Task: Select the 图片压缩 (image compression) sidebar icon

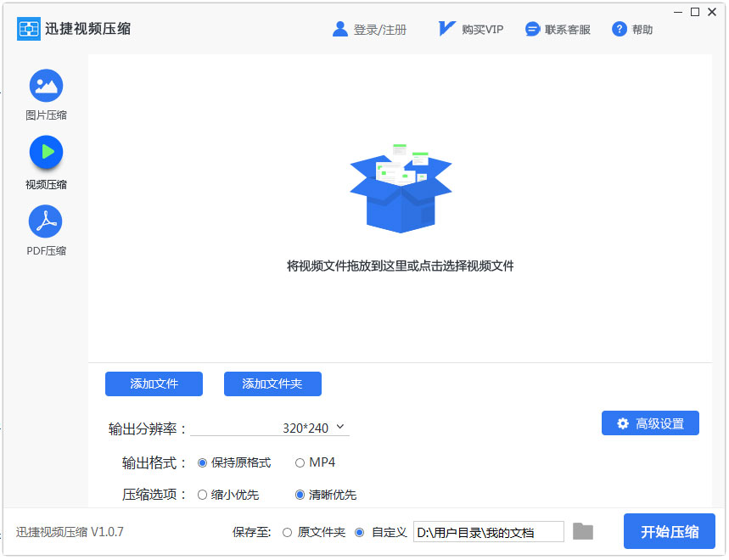Action: (x=45, y=86)
